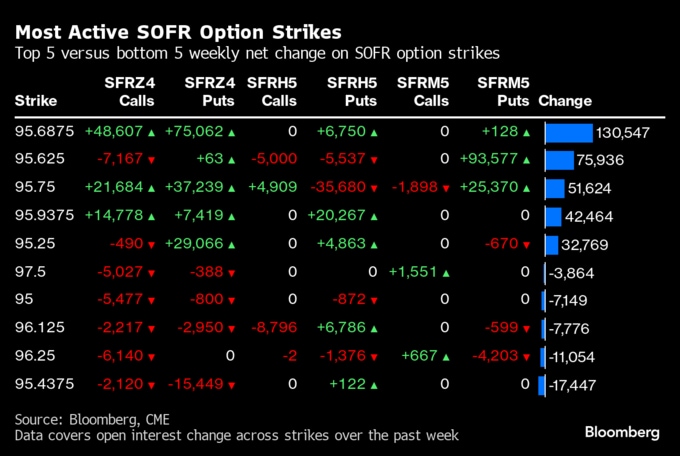
Task: Click the red down arrow beside -4,203
Action: tap(526, 357)
